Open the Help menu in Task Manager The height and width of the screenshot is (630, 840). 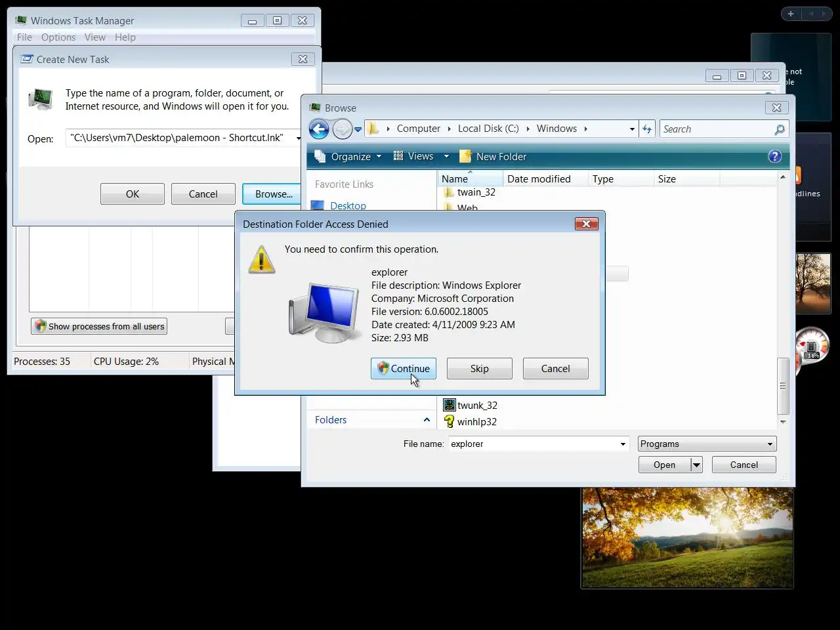(125, 37)
